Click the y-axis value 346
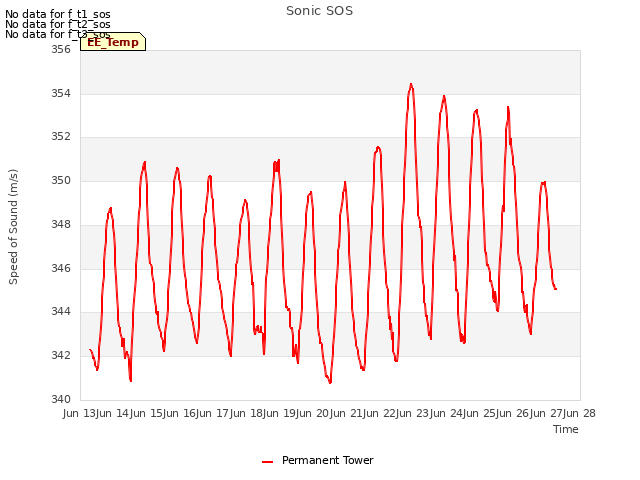The height and width of the screenshot is (480, 640). [x=60, y=268]
